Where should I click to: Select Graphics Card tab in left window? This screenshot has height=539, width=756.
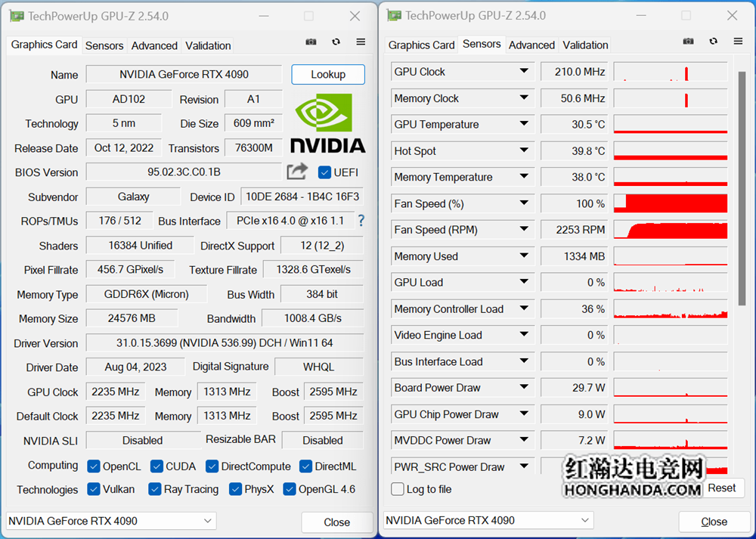(44, 45)
